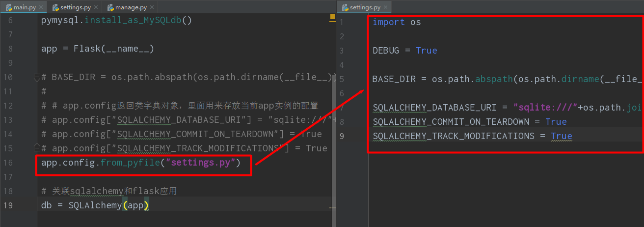
Task: Switch to the main.py tab
Action: (x=24, y=7)
